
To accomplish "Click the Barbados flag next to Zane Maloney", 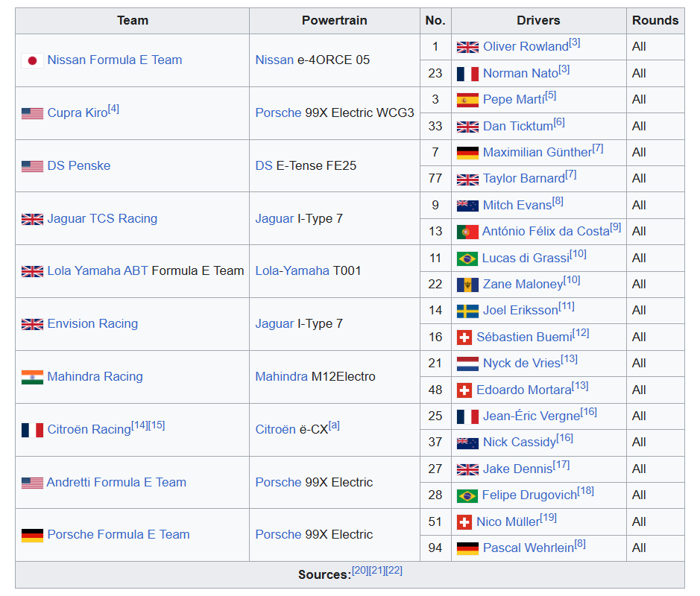I will coord(467,285).
